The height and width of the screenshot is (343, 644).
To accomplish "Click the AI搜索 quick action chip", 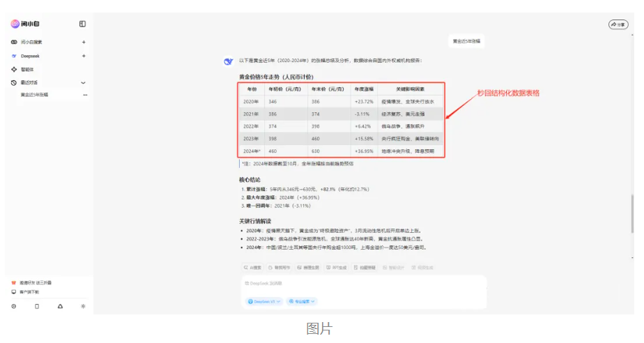I will (x=252, y=268).
